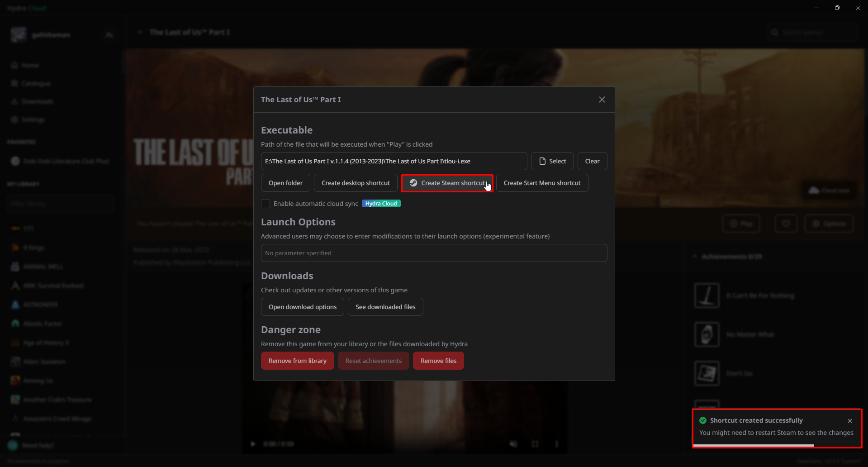Viewport: 868px width, 467px height.
Task: Open the game Options menu
Action: (x=829, y=223)
